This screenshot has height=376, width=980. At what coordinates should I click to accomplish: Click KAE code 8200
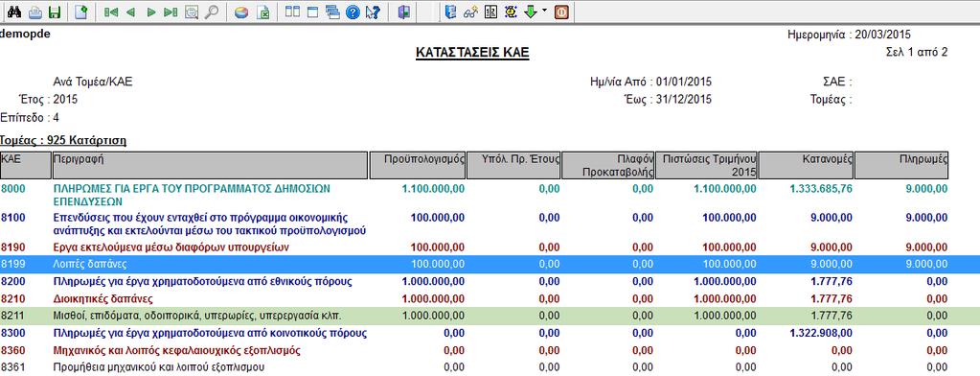pyautogui.click(x=13, y=282)
